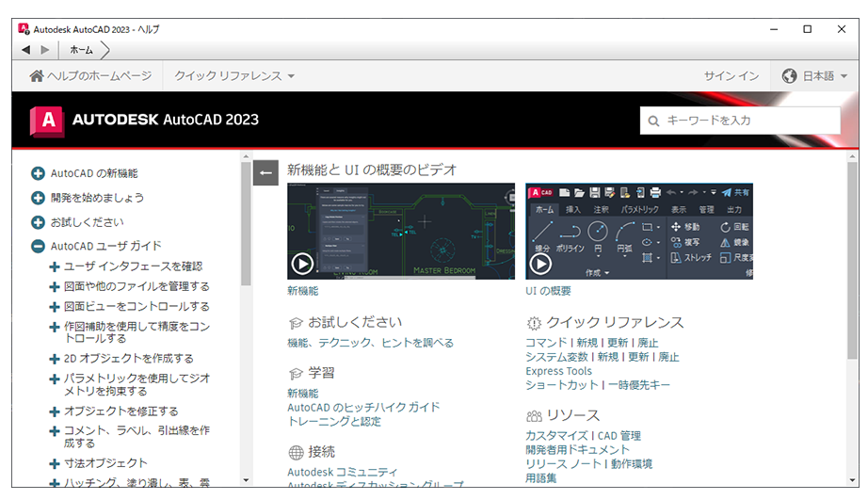This screenshot has height=500, width=868.
Task: Open システム変数 link
Action: (x=556, y=357)
